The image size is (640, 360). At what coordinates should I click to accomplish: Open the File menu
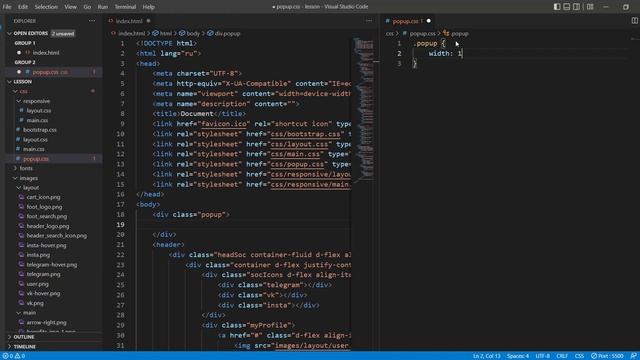[7, 7]
